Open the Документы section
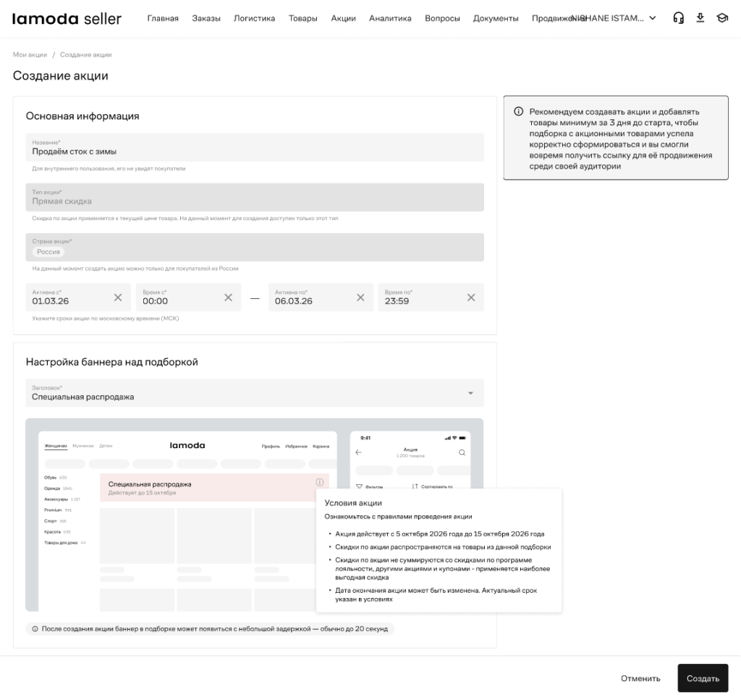 [496, 18]
